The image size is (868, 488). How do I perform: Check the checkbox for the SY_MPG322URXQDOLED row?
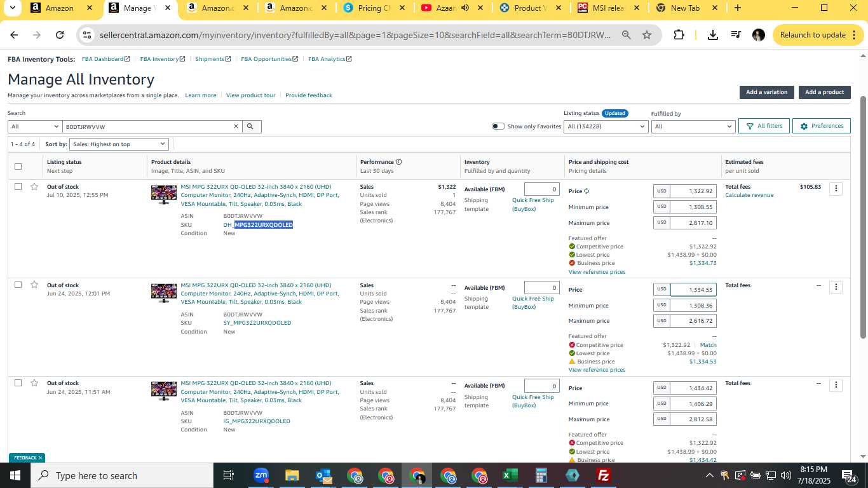point(18,285)
